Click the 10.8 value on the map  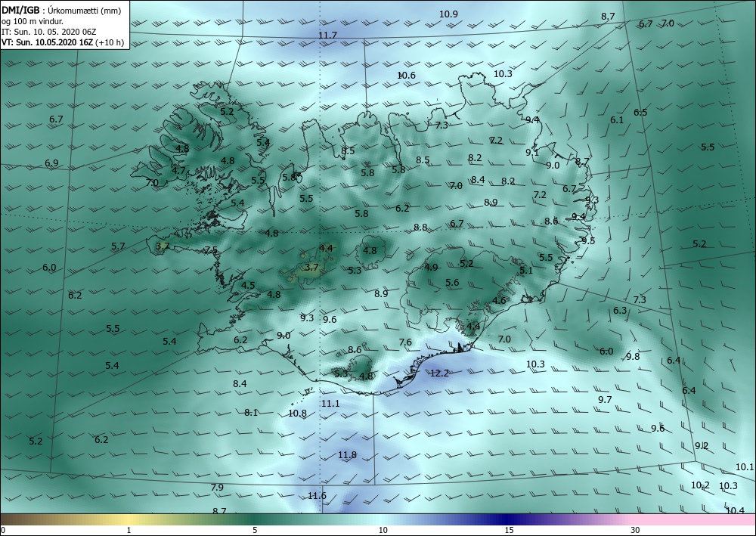click(x=297, y=413)
